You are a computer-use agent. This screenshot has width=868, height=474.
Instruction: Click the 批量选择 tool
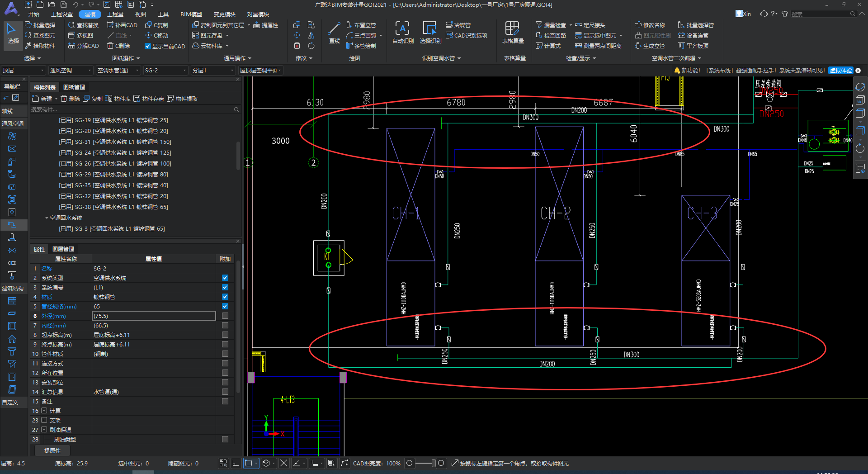click(x=40, y=25)
